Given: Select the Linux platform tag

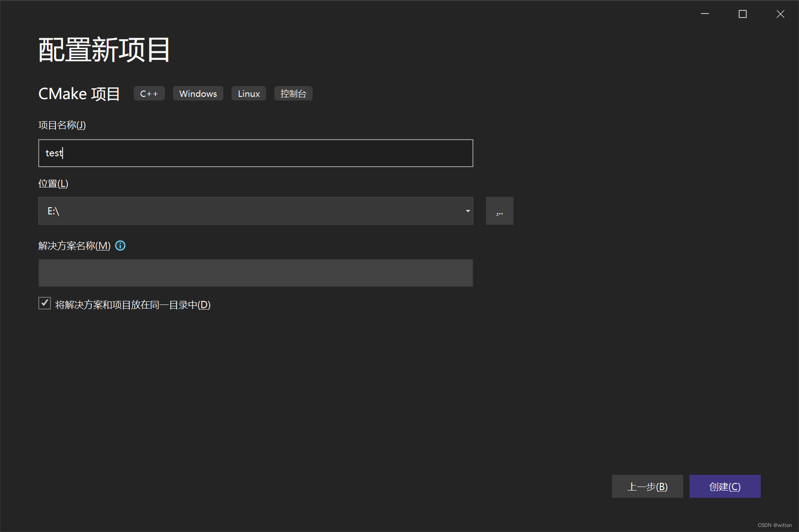Looking at the screenshot, I should point(248,93).
